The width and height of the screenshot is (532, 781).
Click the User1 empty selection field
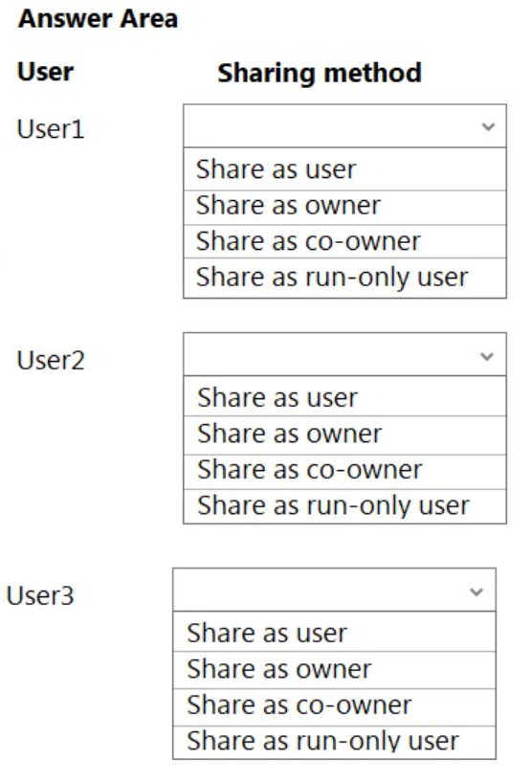(344, 126)
